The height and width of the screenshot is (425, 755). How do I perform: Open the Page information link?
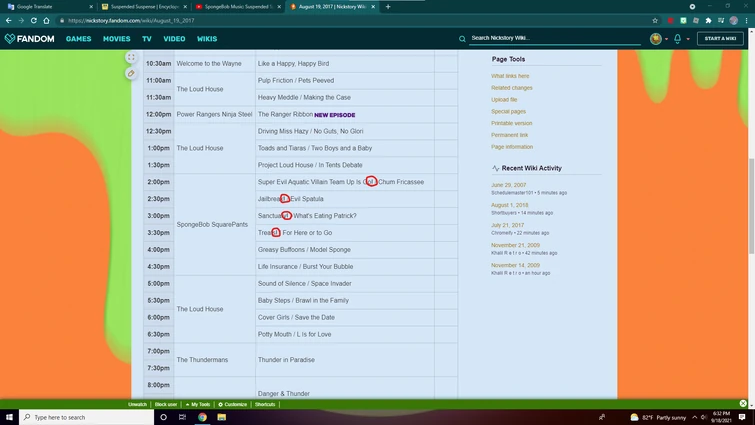[512, 147]
